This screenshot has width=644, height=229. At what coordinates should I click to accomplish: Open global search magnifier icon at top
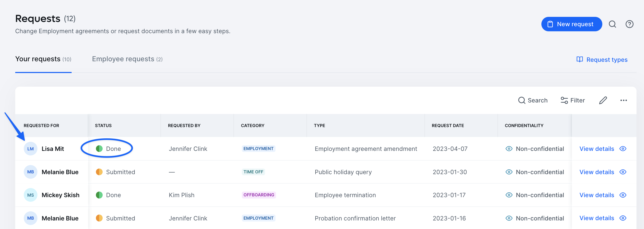click(612, 24)
